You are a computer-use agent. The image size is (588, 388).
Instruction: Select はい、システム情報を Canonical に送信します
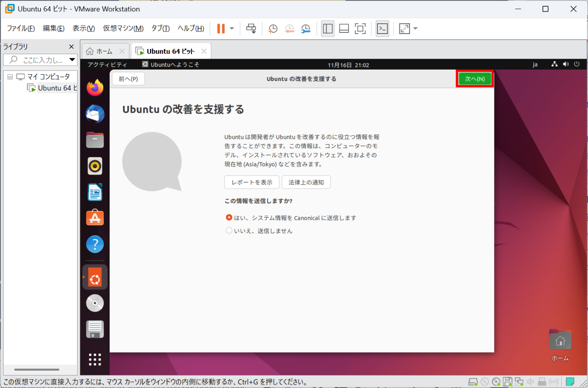pyautogui.click(x=291, y=218)
